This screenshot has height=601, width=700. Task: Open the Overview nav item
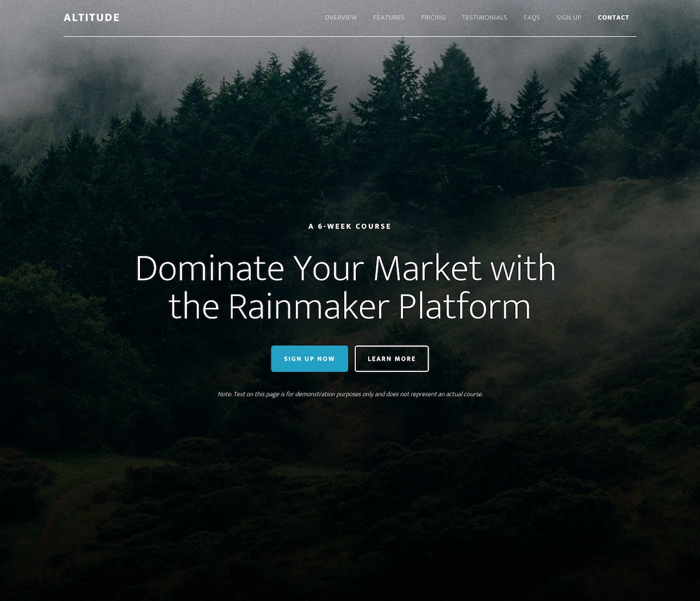tap(341, 17)
